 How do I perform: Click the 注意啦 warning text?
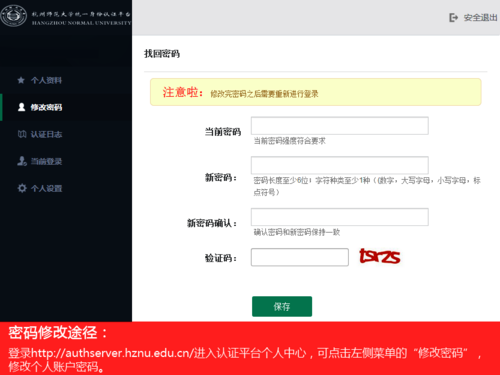(182, 92)
